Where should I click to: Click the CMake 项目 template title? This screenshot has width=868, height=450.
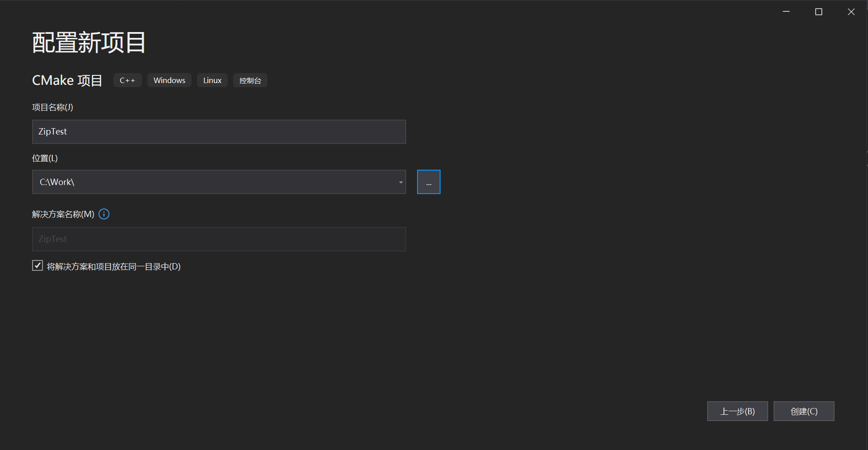[x=67, y=80]
